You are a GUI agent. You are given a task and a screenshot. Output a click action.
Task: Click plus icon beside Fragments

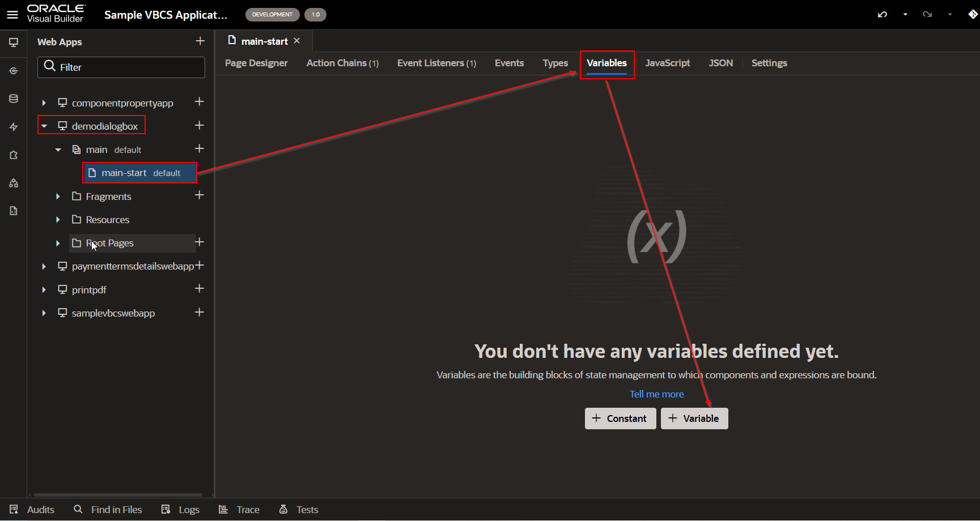click(200, 195)
